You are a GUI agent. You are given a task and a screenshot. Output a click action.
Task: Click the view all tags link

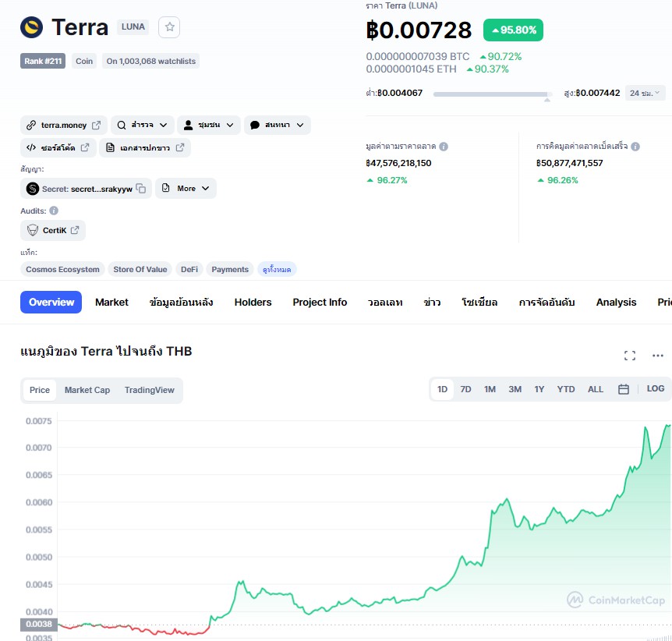(277, 269)
